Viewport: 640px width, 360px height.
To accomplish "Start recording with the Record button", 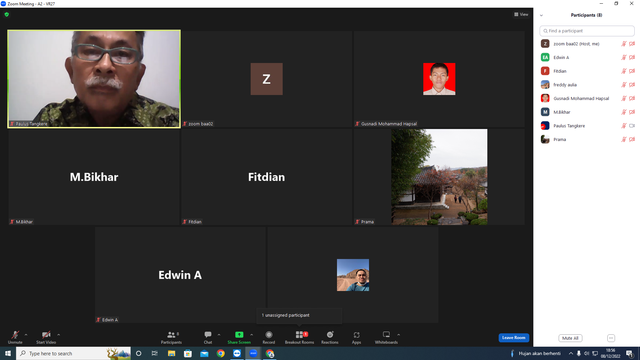I will coord(269,337).
